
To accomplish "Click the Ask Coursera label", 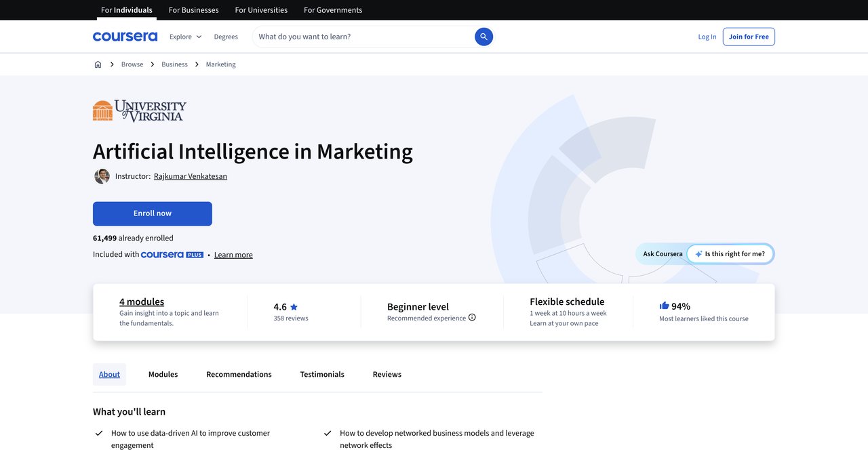I will 663,254.
